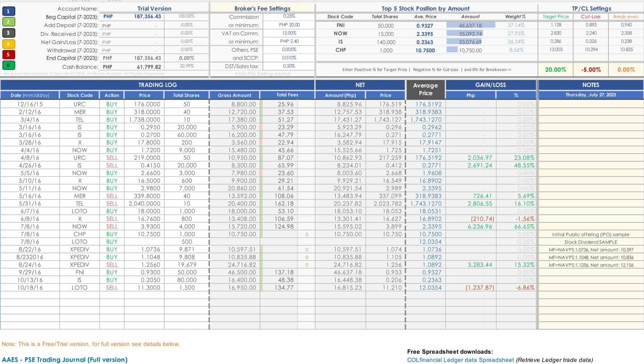Click the Date (mm/dd/yy) column header
Screen dimensions: 644x364
(x=30, y=95)
